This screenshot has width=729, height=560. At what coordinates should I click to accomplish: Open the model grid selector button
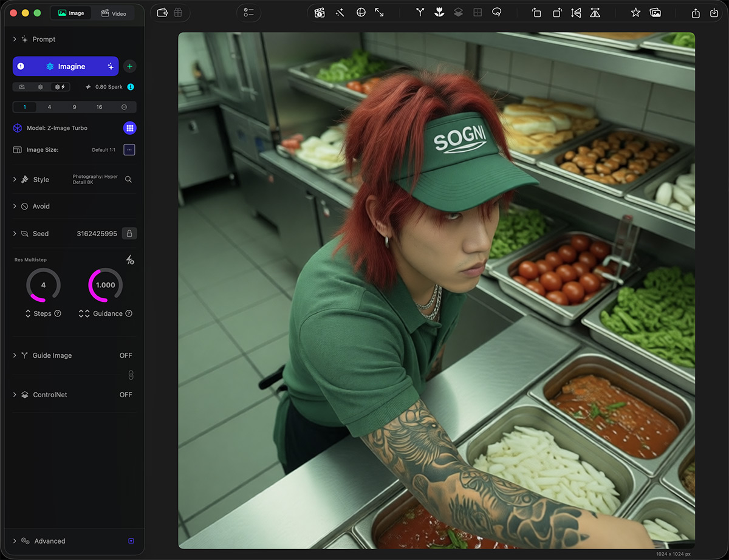[129, 128]
